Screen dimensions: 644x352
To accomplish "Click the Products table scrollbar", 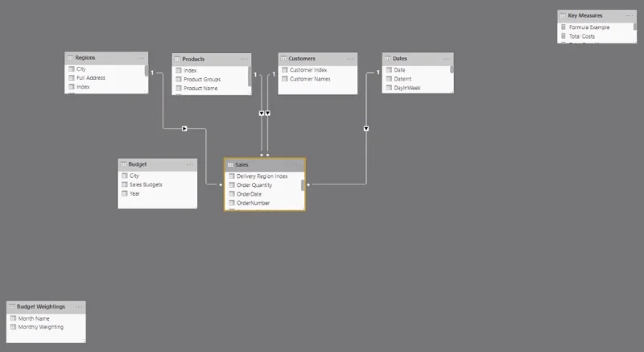I will point(250,76).
